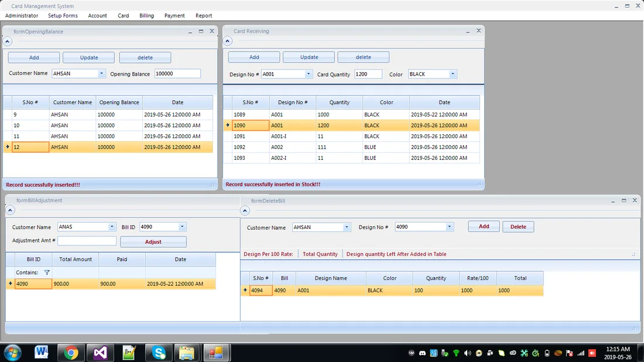Screen dimensions: 644x362
Task: Click the Opening Balance column header
Action: click(119, 103)
